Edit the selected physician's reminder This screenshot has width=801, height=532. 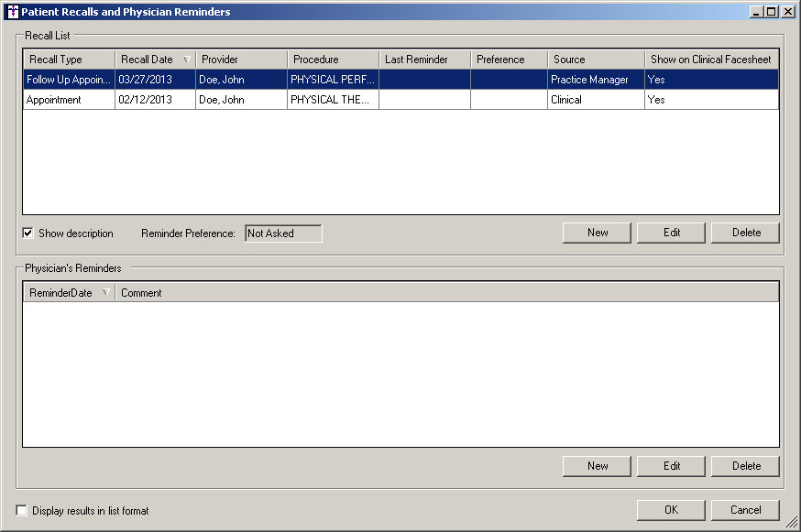672,466
